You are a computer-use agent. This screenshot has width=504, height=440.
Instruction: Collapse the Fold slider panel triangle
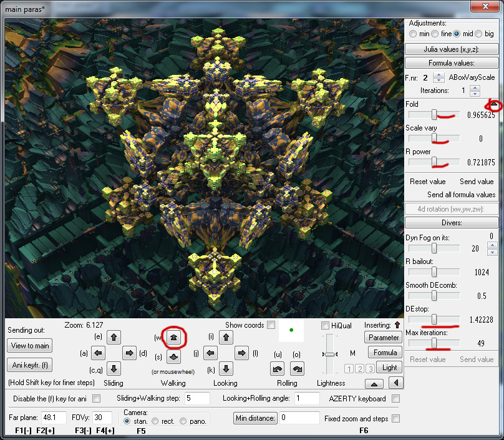pyautogui.click(x=494, y=104)
